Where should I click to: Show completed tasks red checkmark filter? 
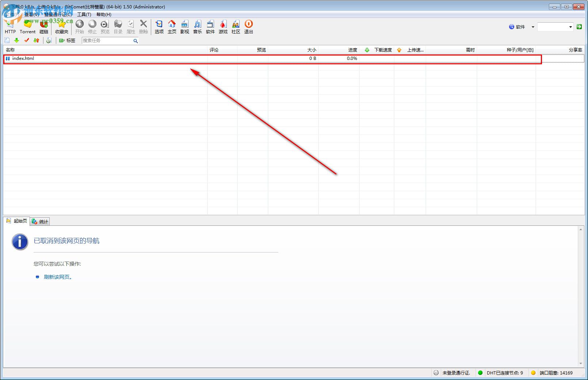point(27,41)
